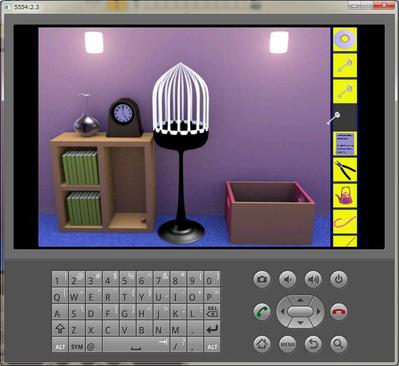Viewport: 399px width, 366px height.
Task: Toggle the shift arrow key
Action: tap(60, 328)
